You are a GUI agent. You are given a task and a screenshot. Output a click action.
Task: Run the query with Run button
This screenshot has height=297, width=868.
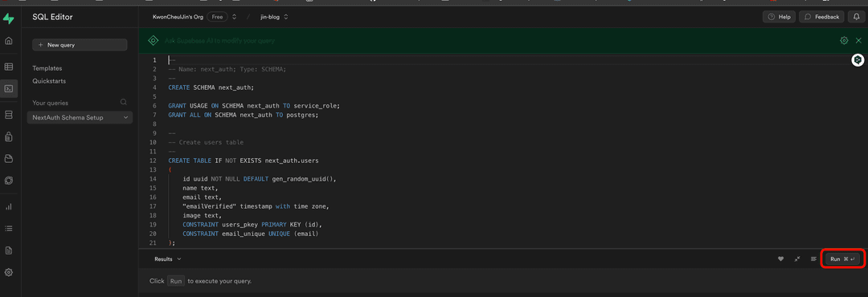(x=842, y=258)
